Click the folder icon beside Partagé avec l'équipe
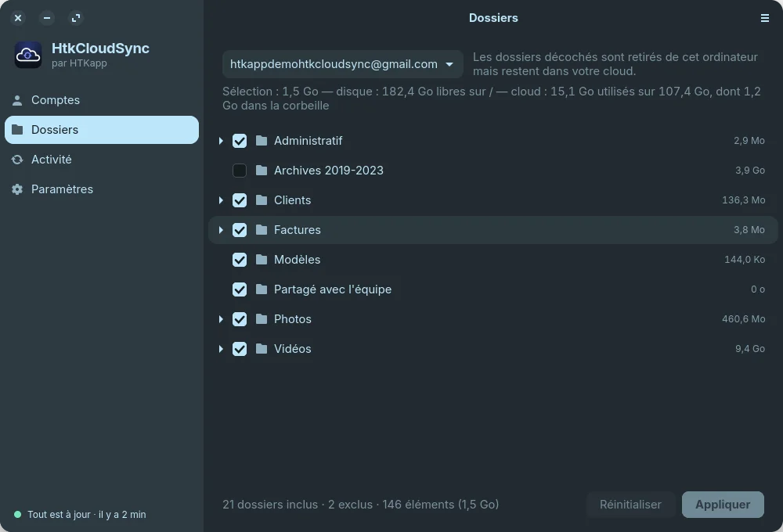This screenshot has width=783, height=532. tap(262, 289)
